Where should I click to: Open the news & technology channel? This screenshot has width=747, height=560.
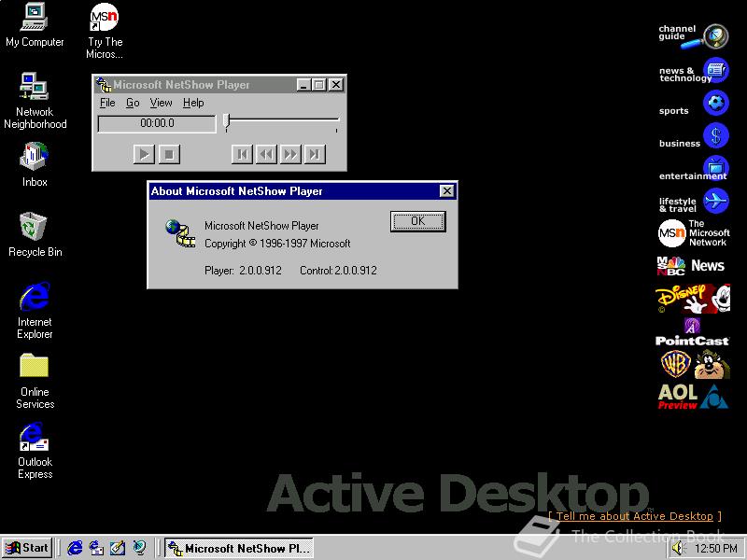pos(693,71)
